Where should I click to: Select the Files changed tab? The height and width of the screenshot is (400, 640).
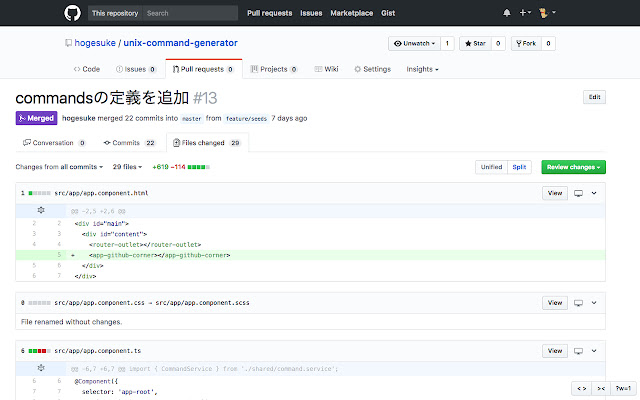(x=207, y=143)
